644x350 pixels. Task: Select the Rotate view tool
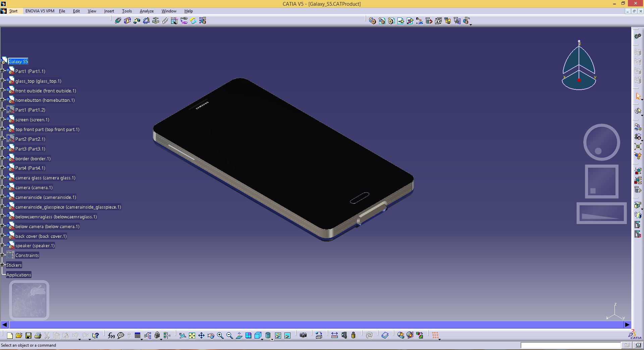[x=211, y=335]
